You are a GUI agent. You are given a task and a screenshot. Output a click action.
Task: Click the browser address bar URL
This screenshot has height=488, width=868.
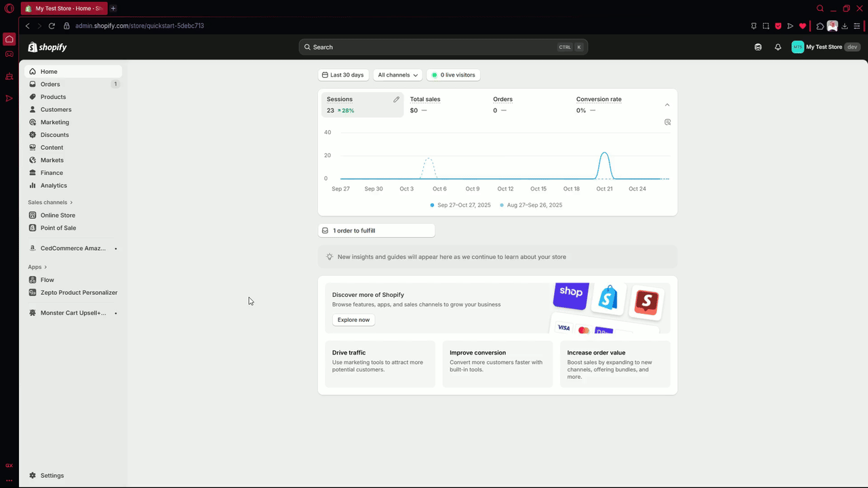click(x=140, y=26)
